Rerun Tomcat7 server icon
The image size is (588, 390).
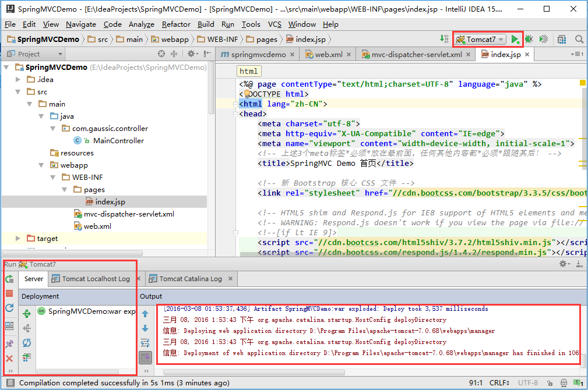point(9,279)
